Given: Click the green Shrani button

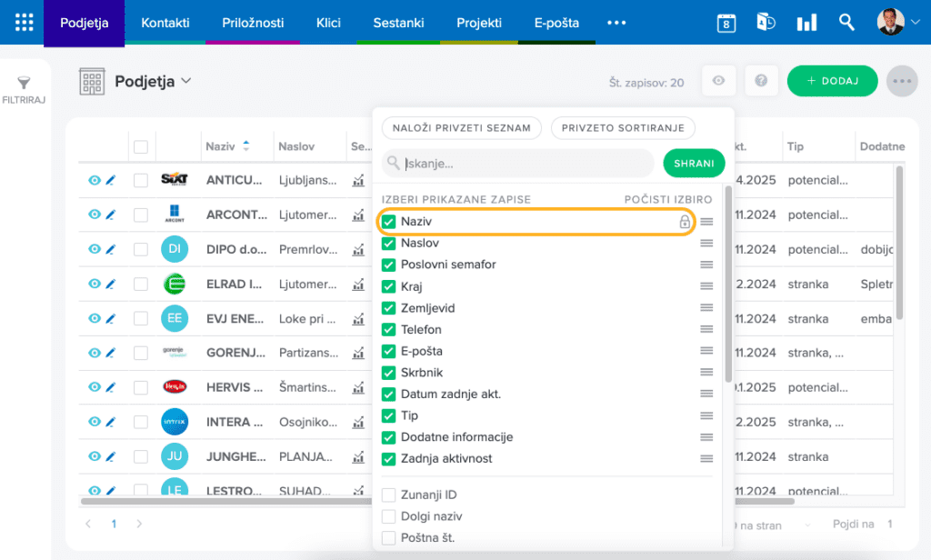Looking at the screenshot, I should click(693, 164).
